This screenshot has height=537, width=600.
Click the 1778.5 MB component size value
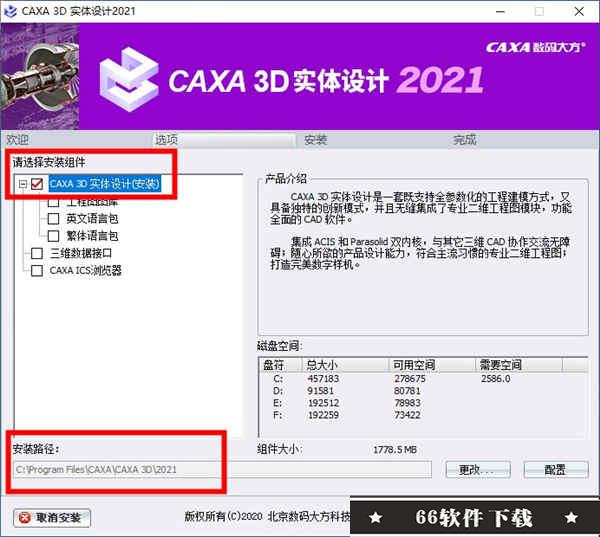395,449
